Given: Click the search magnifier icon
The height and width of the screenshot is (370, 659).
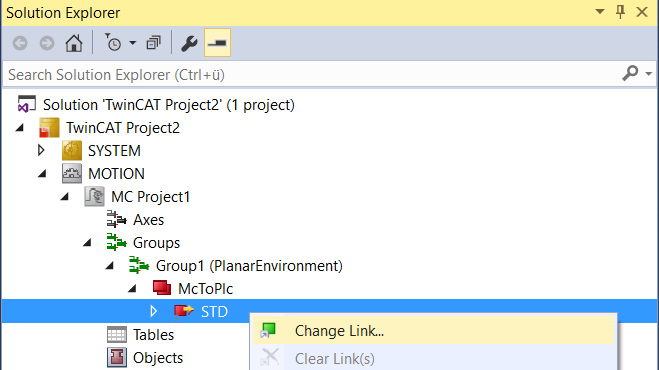Looking at the screenshot, I should (x=630, y=73).
